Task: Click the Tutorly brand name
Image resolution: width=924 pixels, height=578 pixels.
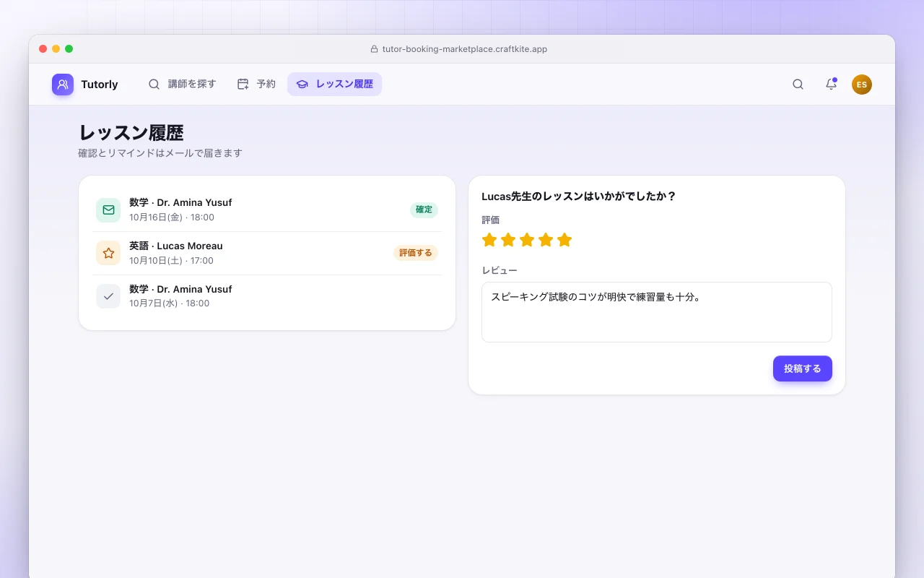Action: [x=100, y=85]
